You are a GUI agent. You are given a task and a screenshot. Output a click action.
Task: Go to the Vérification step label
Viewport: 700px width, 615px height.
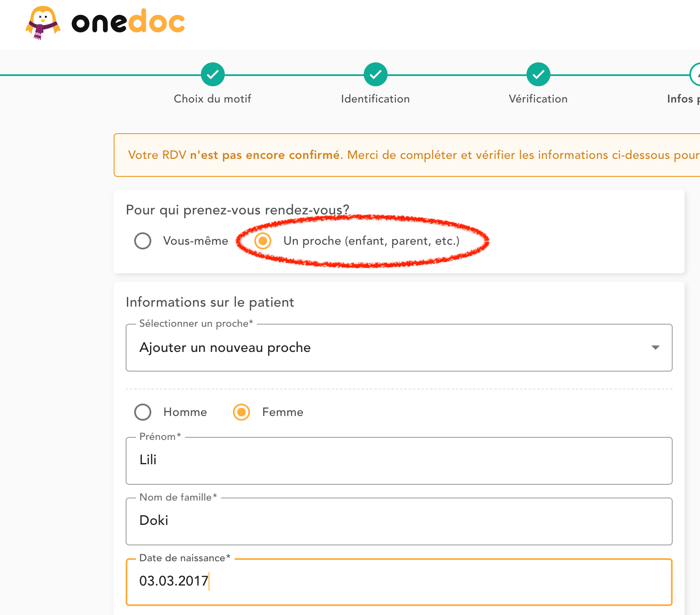click(538, 99)
